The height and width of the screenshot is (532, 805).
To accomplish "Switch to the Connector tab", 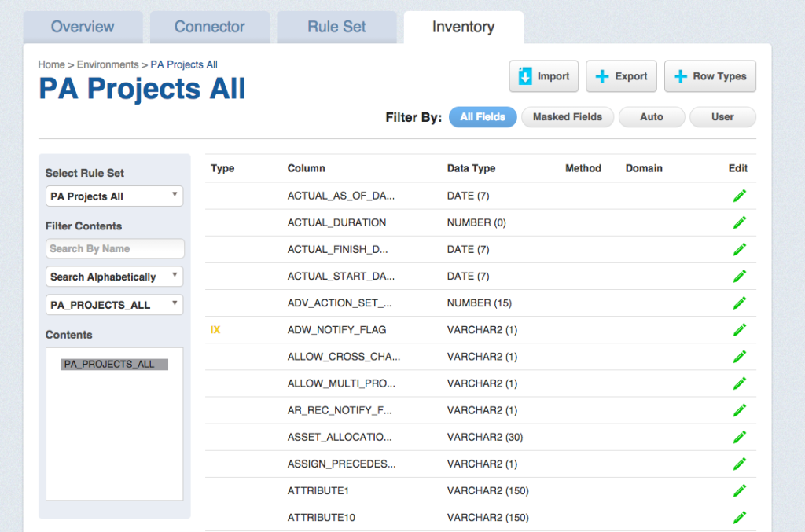I will 209,26.
